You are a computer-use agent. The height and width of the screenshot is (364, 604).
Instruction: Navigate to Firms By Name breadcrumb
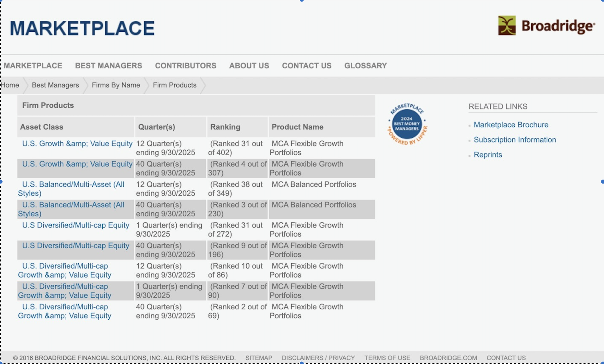point(116,85)
